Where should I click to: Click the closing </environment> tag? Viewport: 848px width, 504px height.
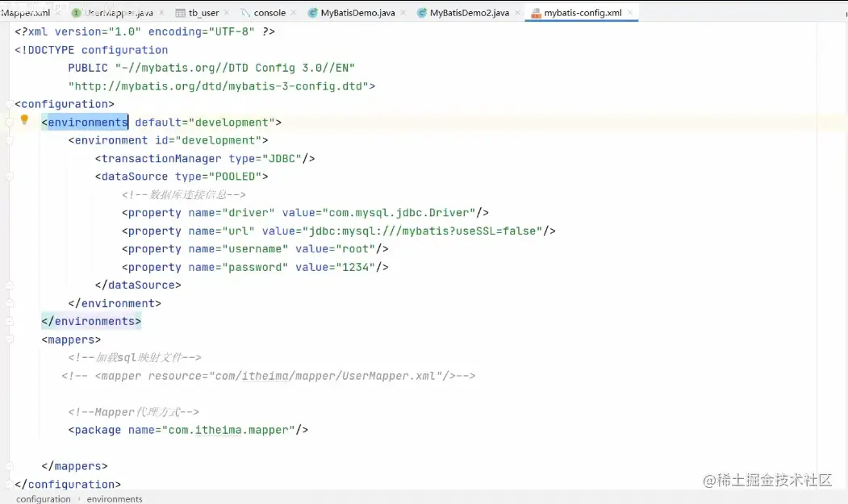[115, 303]
